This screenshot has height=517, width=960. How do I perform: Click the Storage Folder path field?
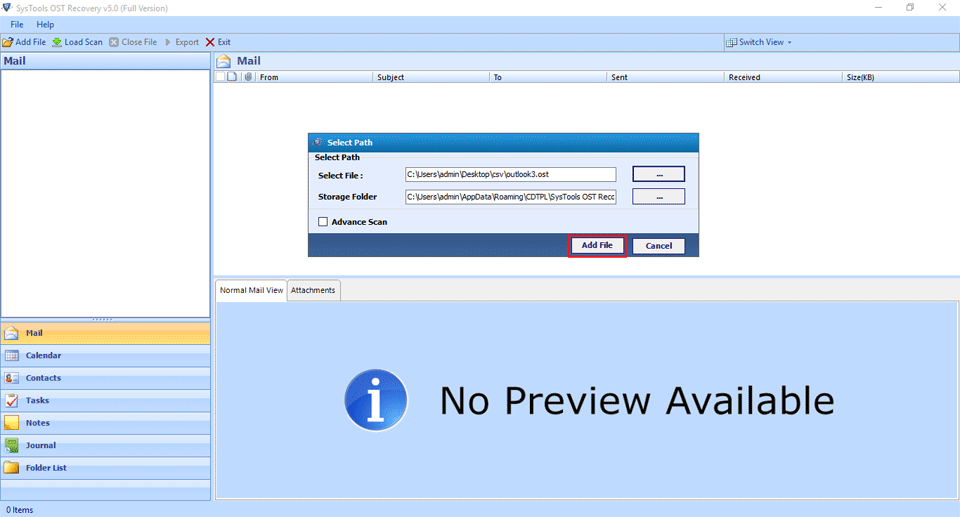pos(510,197)
